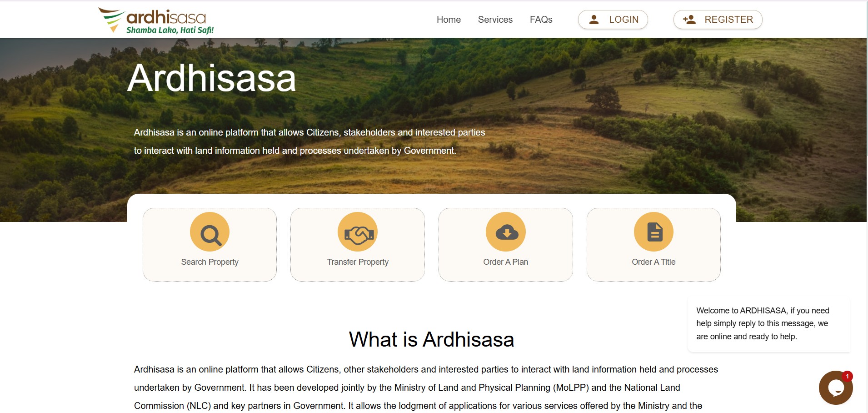Open the FAQs menu item
Screen dimensions: 868x413
(x=541, y=20)
